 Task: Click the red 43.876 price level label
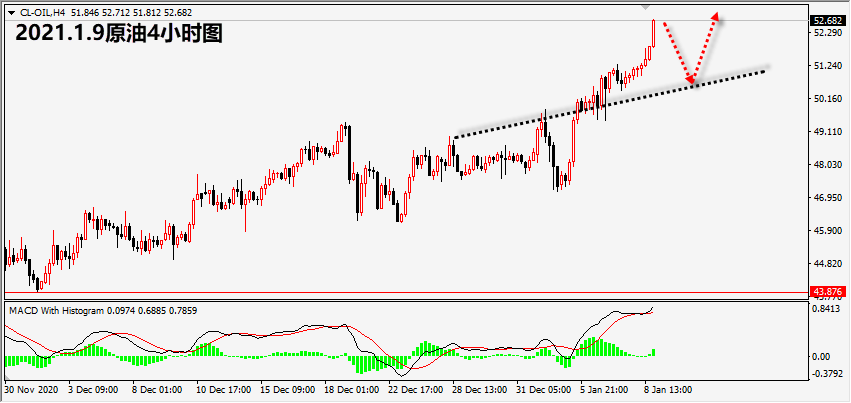pos(828,293)
